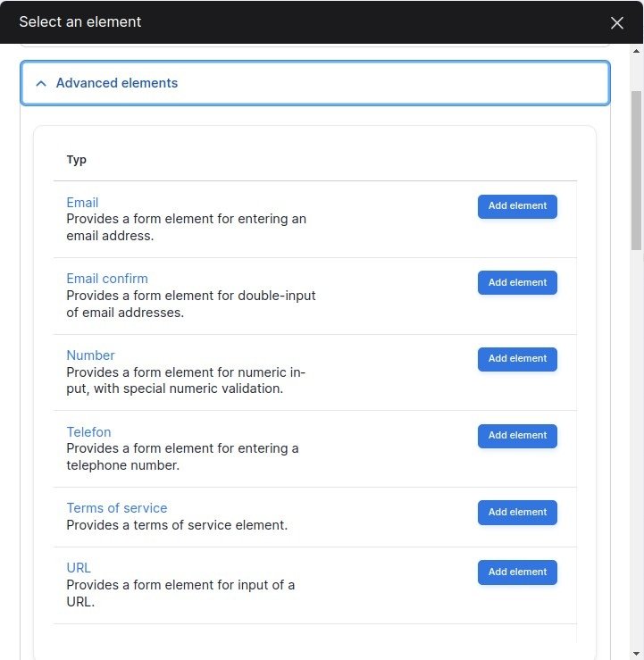The width and height of the screenshot is (644, 660).
Task: Open the Email confirm element link
Action: 107,279
